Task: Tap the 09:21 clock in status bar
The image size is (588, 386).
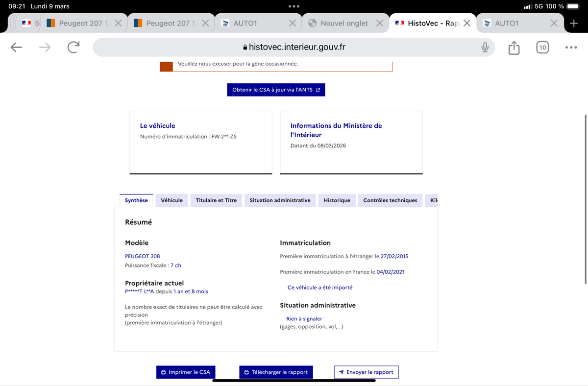Action: [17, 6]
